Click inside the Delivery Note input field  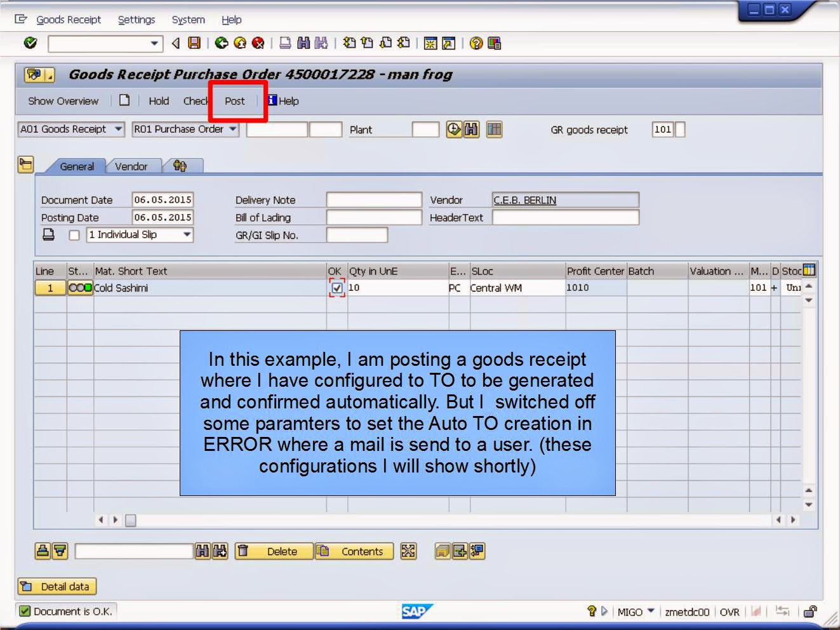[x=373, y=199]
